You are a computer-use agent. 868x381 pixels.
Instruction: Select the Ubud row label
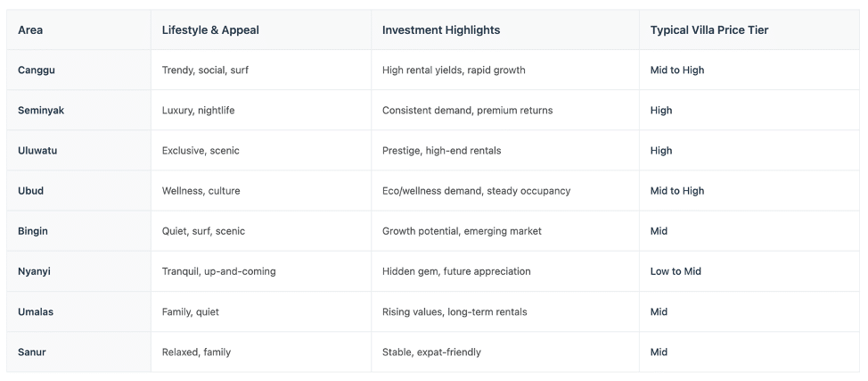(x=30, y=191)
